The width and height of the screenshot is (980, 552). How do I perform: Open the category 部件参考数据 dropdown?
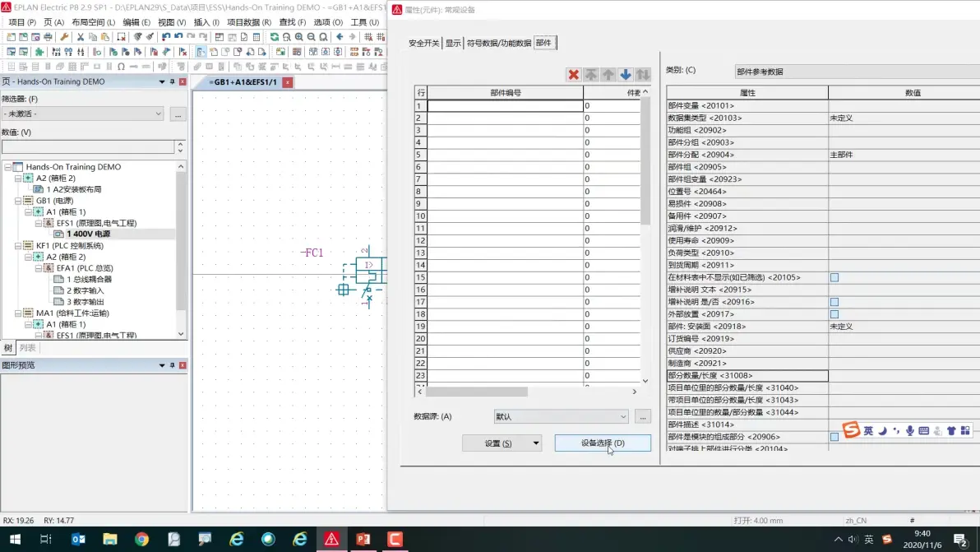[x=856, y=72]
